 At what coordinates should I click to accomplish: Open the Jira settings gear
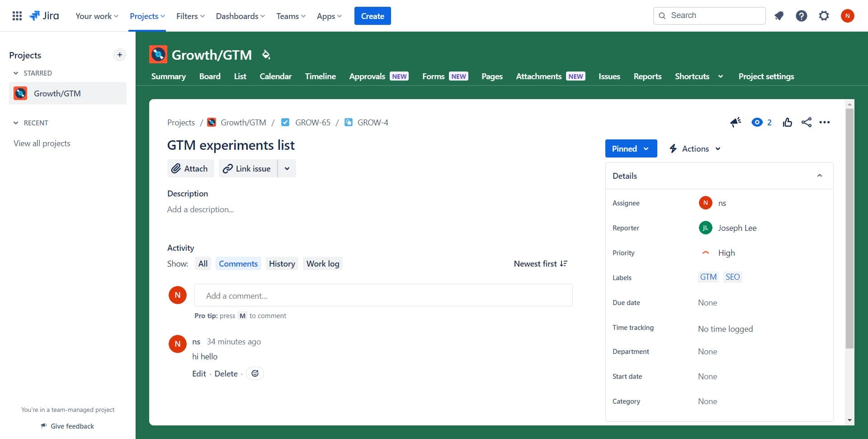click(x=824, y=15)
